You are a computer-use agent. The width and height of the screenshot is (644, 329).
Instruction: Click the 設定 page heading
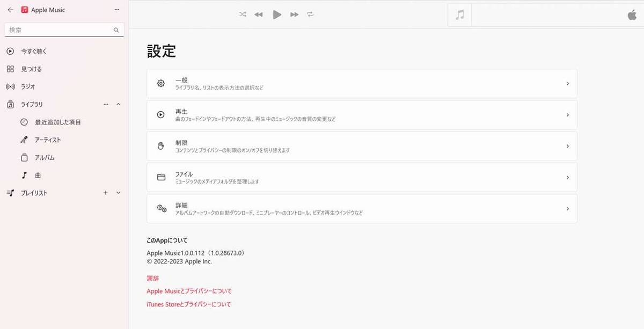(x=162, y=51)
